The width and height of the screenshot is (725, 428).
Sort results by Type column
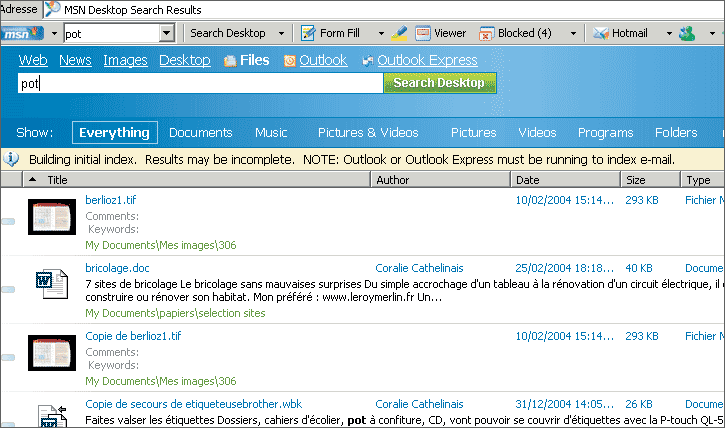tap(703, 180)
